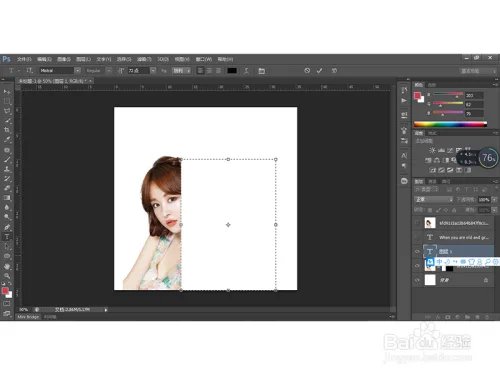Image resolution: width=500 pixels, height=375 pixels.
Task: Select the Hand tool
Action: [7, 267]
